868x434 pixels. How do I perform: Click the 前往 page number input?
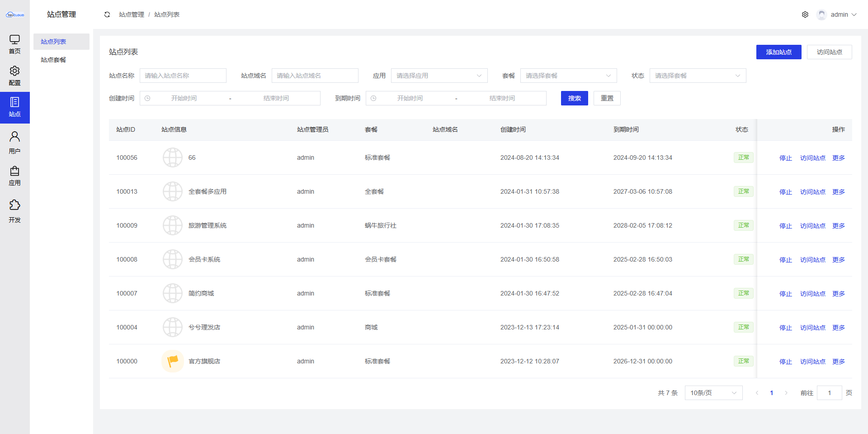(x=830, y=393)
